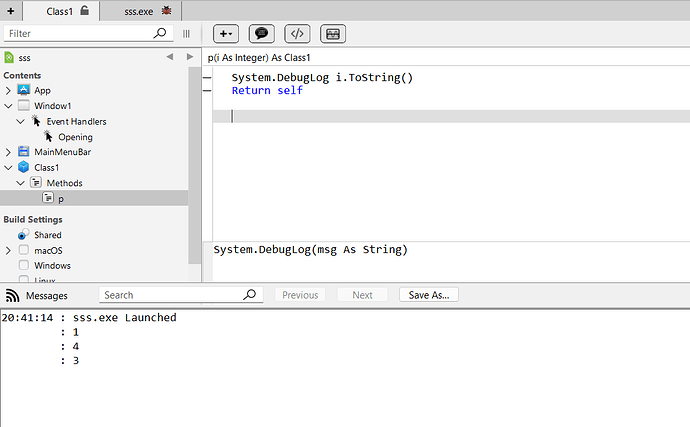Click the Filter magnifier icon
The width and height of the screenshot is (690, 427).
pyautogui.click(x=160, y=33)
